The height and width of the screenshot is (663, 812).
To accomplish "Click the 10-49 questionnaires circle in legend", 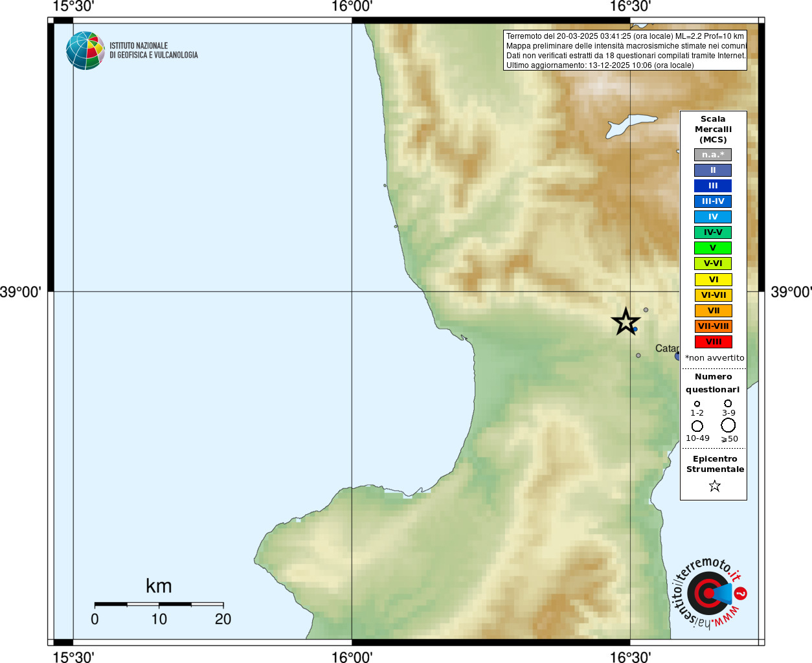I will (697, 426).
